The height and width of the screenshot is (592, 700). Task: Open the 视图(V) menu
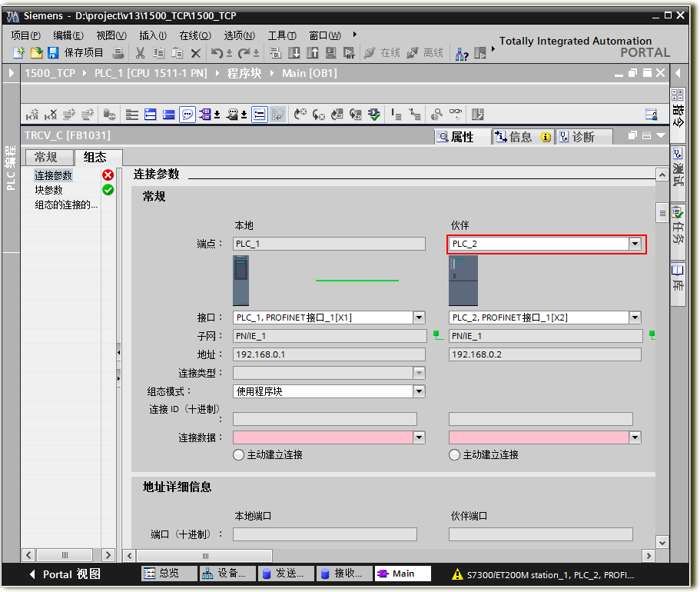click(x=111, y=35)
